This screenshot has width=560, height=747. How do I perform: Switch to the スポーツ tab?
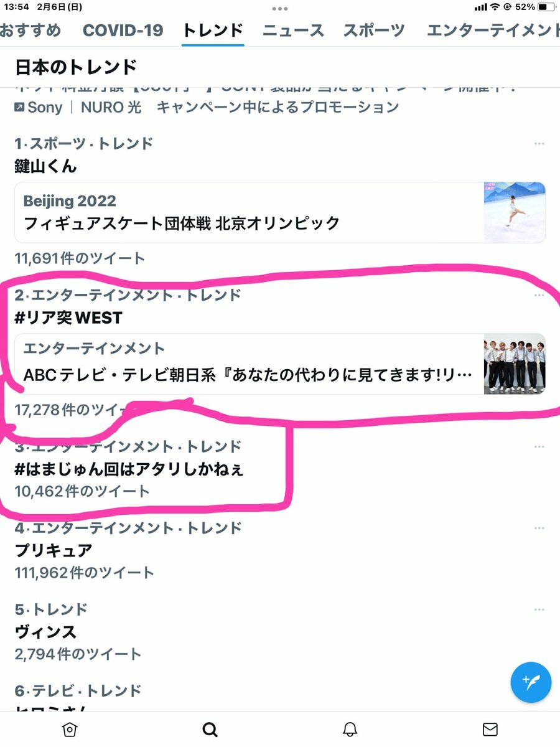(x=374, y=30)
